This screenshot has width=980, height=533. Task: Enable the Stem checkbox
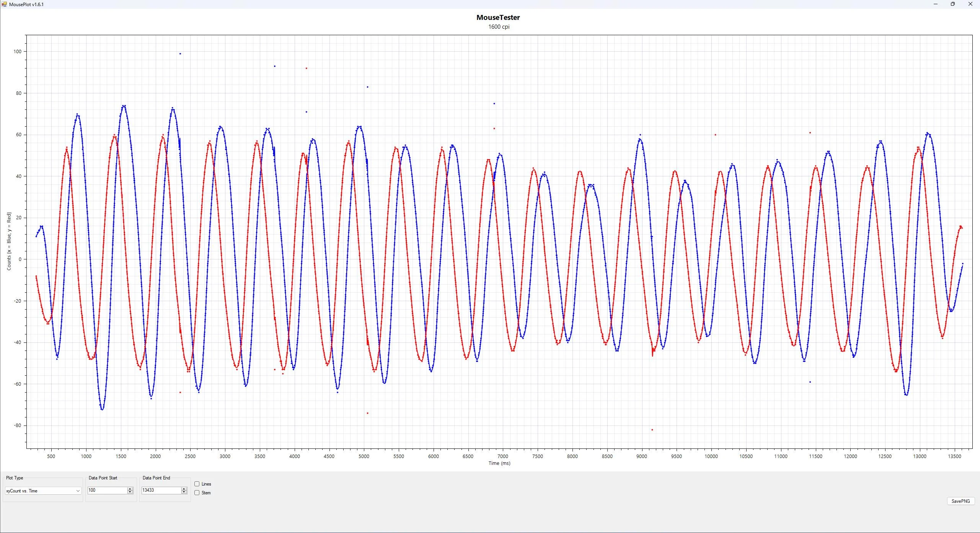pyautogui.click(x=197, y=493)
